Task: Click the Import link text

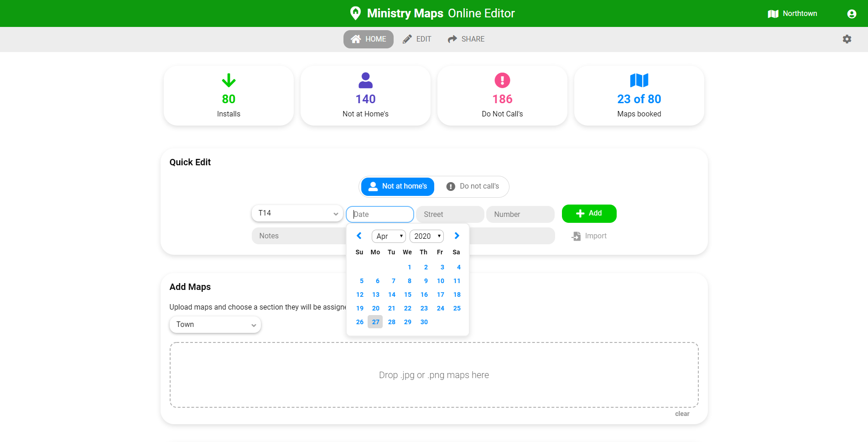Action: point(596,236)
